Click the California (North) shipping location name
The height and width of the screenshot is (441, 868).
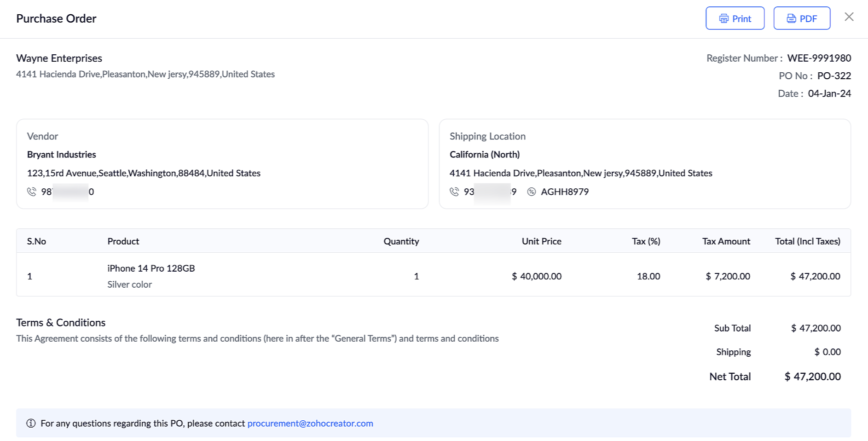click(x=485, y=154)
